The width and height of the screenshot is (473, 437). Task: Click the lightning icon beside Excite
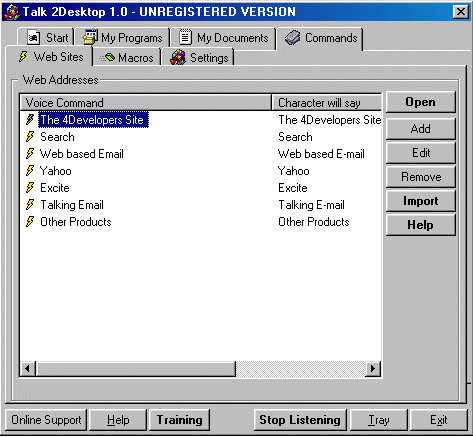coord(30,188)
